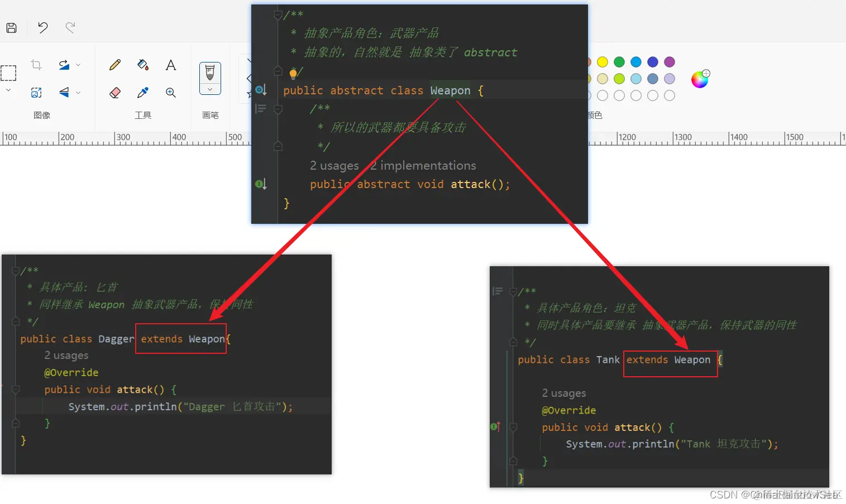The image size is (846, 504).
Task: Select the Text tool
Action: (x=171, y=65)
